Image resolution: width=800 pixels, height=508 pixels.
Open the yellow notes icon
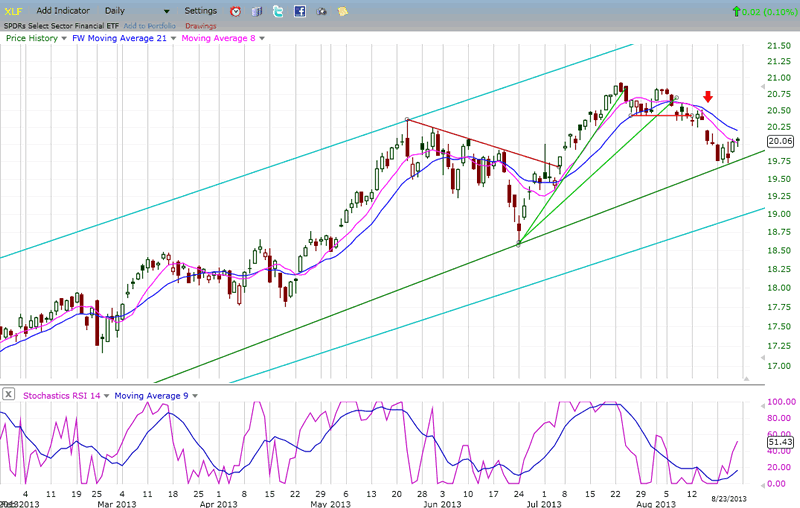343,11
